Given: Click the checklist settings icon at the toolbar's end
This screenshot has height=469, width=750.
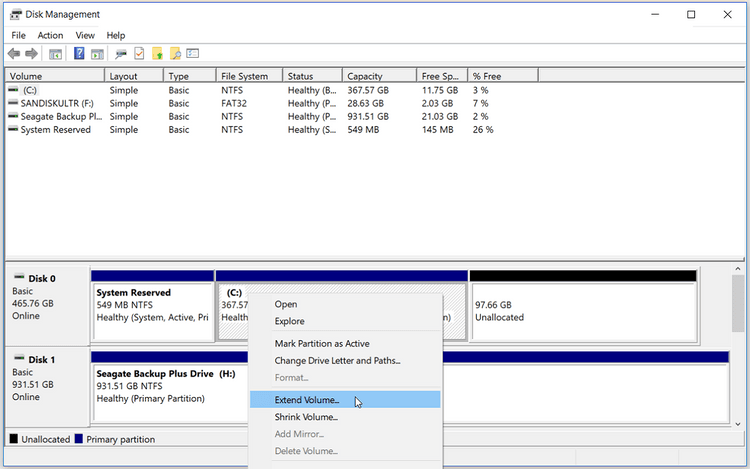Looking at the screenshot, I should coord(193,54).
